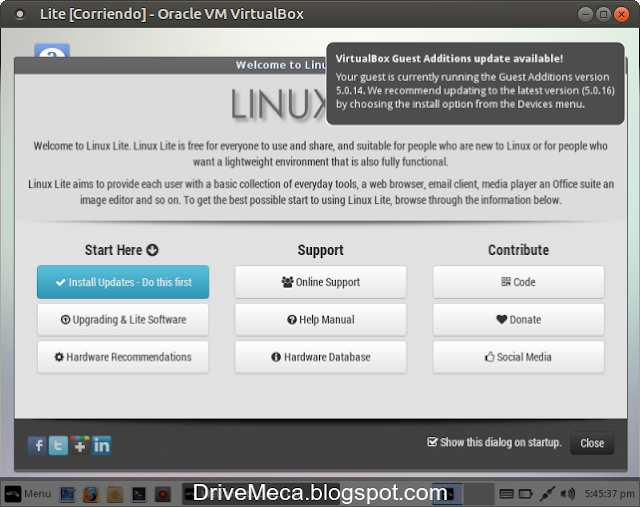640x507 pixels.
Task: Open the Help Manual
Action: (x=320, y=320)
